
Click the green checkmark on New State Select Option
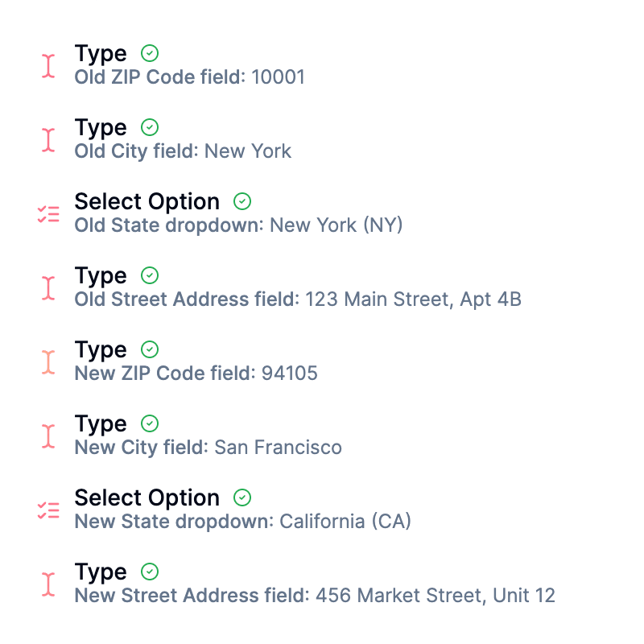coord(242,497)
